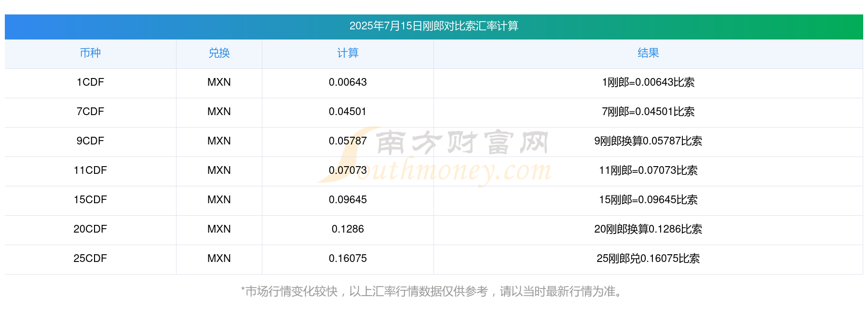Select the value 0.1286 in 计算 column
Image resolution: width=868 pixels, height=313 pixels.
point(348,229)
